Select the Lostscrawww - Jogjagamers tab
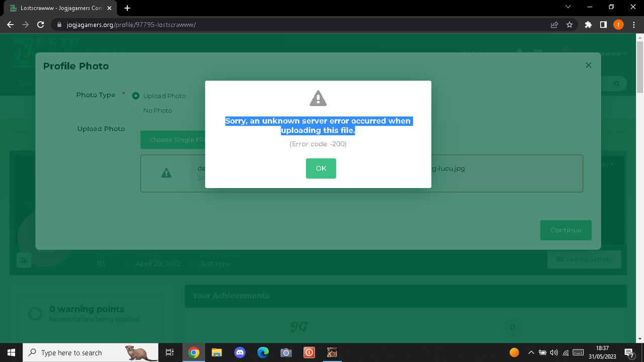The height and width of the screenshot is (362, 644). click(x=61, y=8)
